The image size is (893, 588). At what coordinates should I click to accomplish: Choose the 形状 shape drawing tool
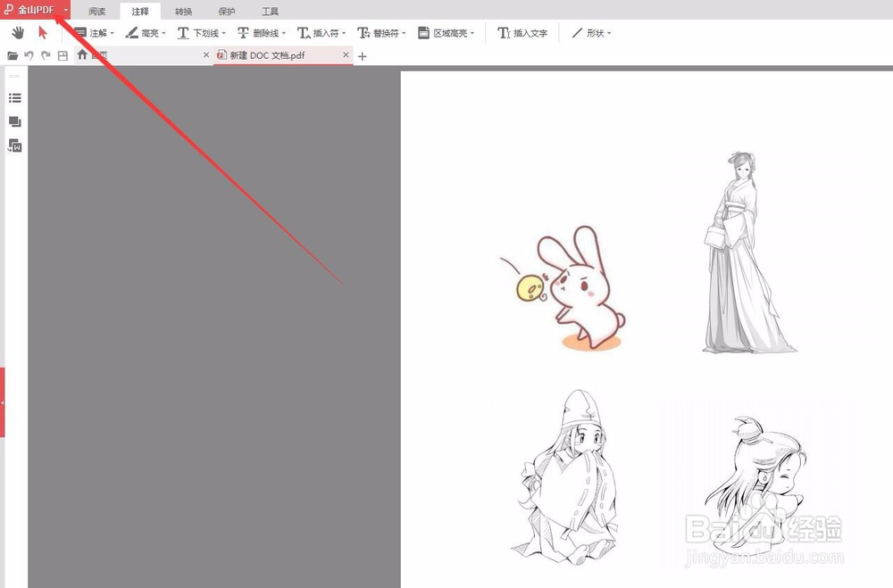[x=588, y=33]
